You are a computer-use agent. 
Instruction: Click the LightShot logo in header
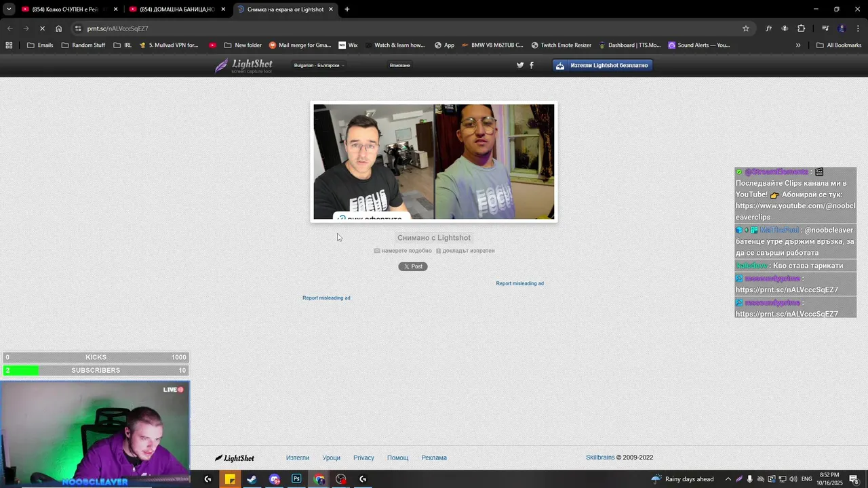point(243,66)
